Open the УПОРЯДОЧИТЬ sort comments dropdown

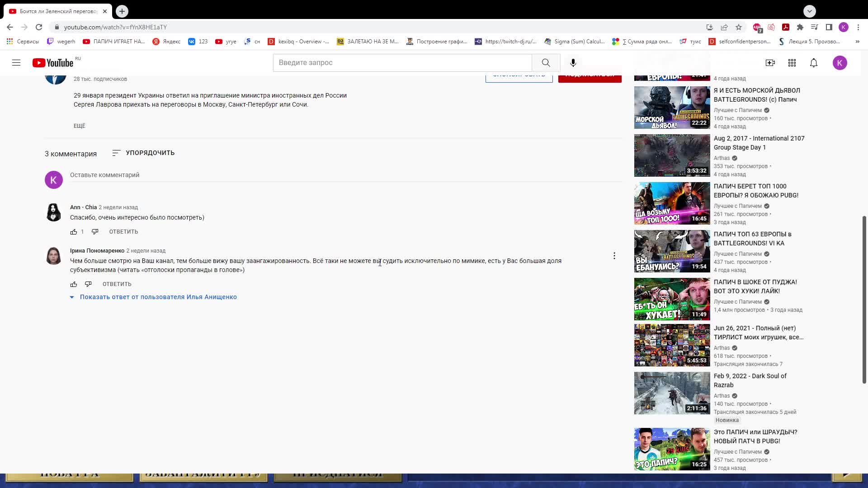click(x=143, y=153)
